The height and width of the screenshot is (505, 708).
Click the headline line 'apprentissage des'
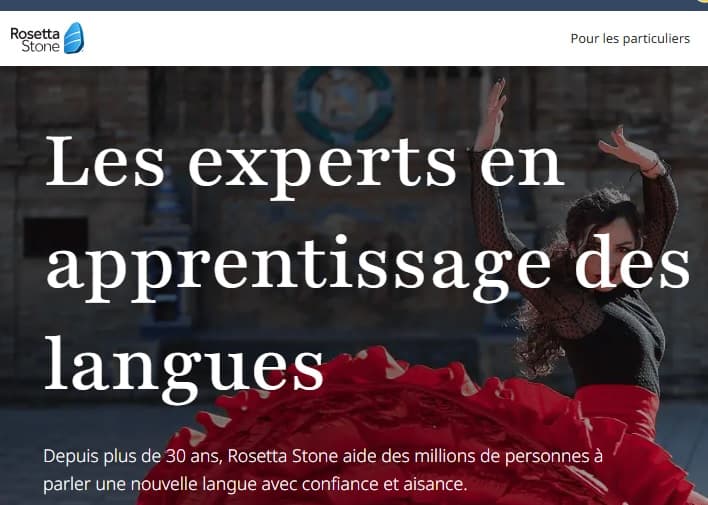pyautogui.click(x=368, y=268)
